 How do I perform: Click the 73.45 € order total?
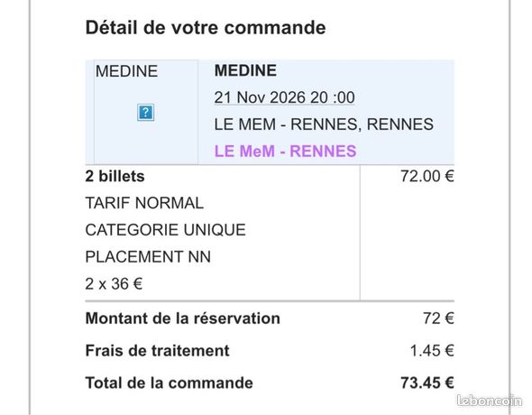pyautogui.click(x=427, y=383)
